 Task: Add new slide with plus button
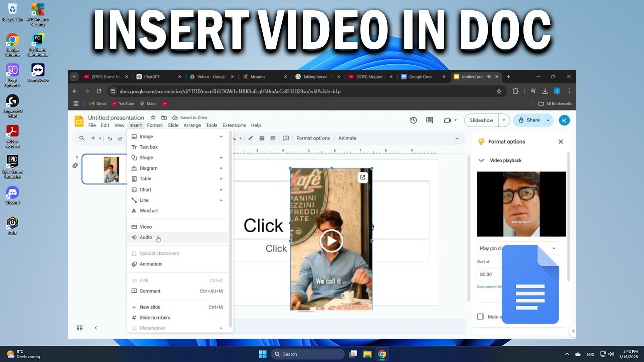coord(93,138)
